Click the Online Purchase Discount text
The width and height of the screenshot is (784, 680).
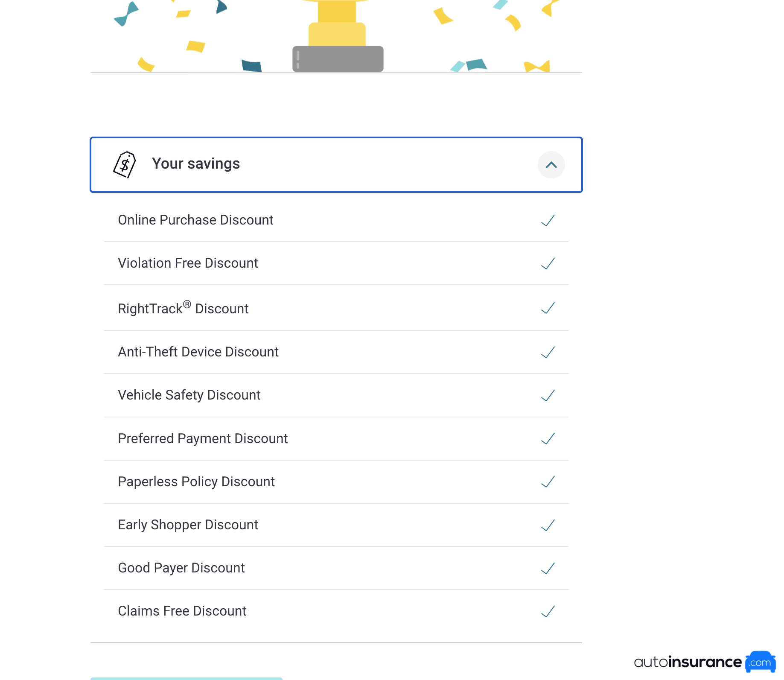coord(195,220)
